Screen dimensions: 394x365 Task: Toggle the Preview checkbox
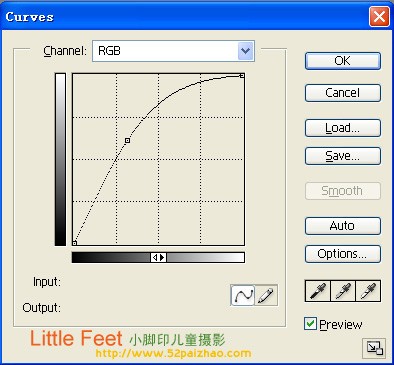pos(310,324)
